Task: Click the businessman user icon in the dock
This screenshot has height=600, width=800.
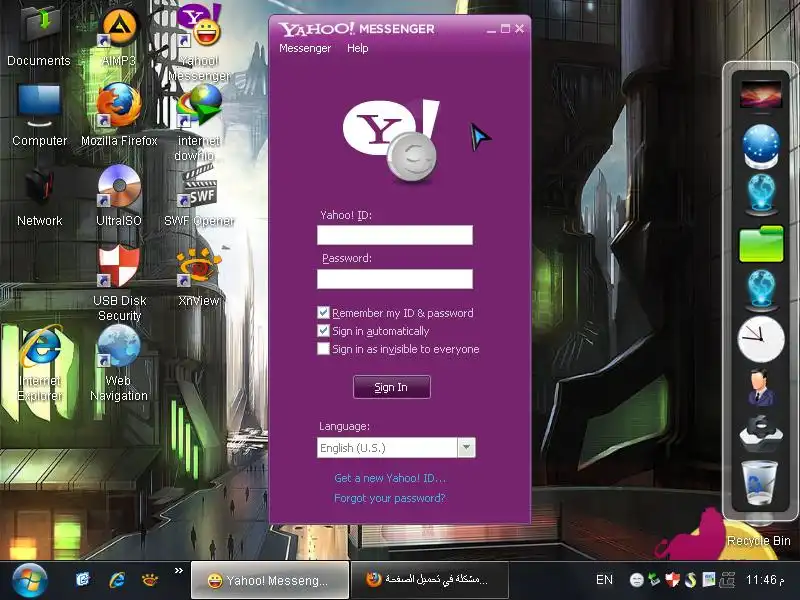Action: (x=761, y=388)
